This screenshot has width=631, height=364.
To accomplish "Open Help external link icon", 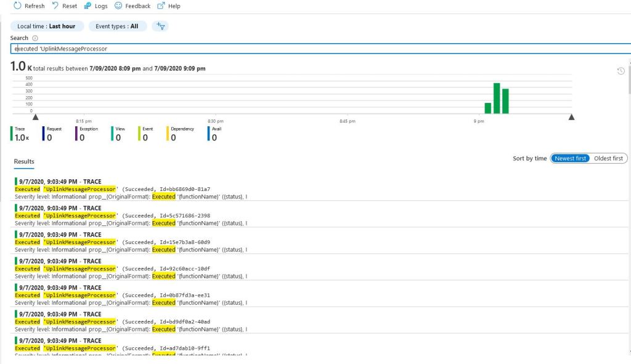I will pos(161,6).
